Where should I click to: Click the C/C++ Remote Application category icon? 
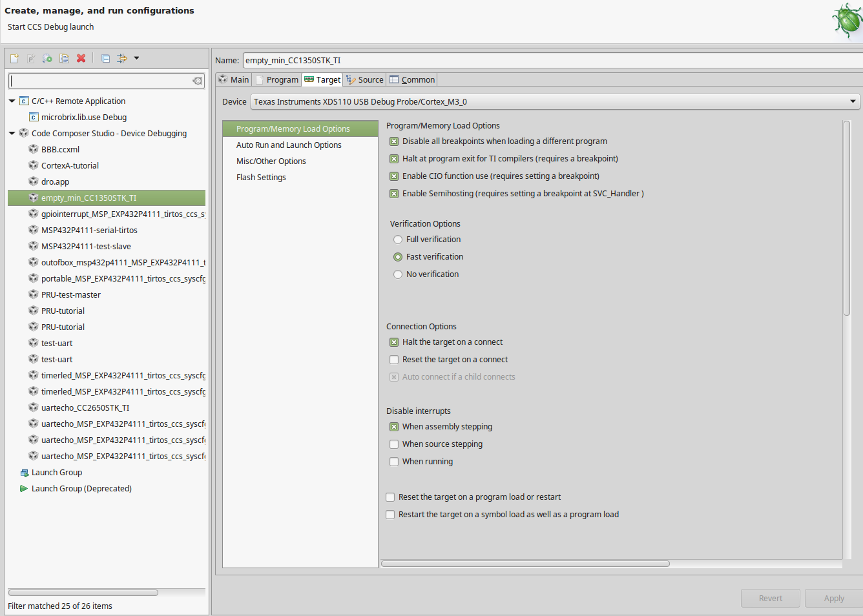click(x=24, y=101)
